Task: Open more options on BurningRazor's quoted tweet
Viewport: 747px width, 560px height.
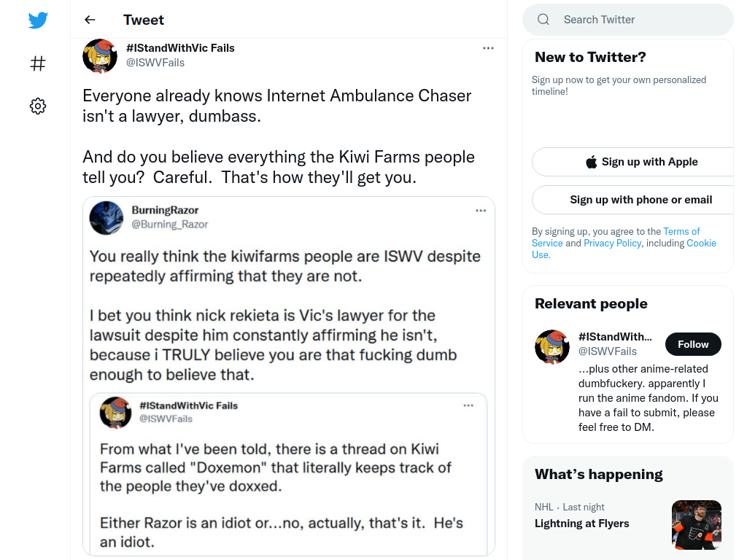Action: pos(481,211)
